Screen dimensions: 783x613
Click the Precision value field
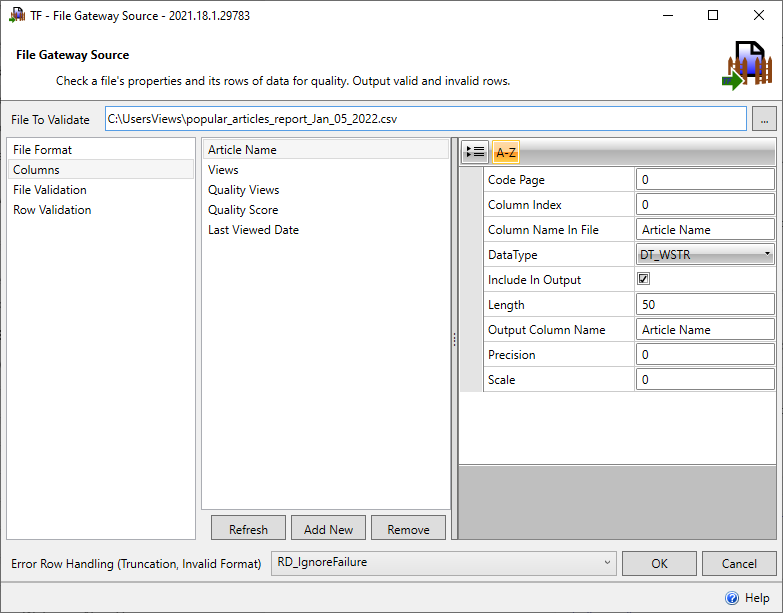point(705,354)
